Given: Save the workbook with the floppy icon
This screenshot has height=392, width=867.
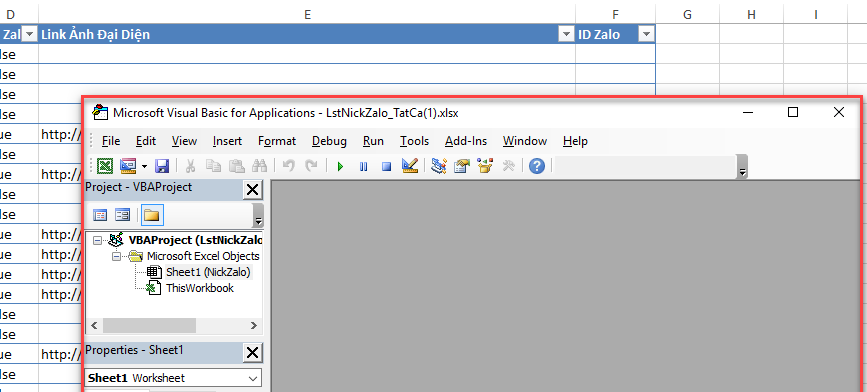Looking at the screenshot, I should pyautogui.click(x=162, y=166).
